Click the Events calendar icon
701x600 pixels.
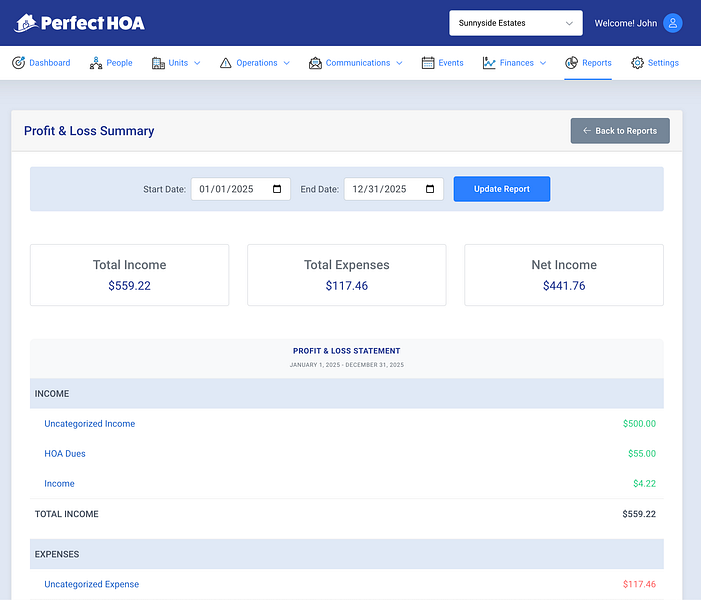pyautogui.click(x=428, y=63)
